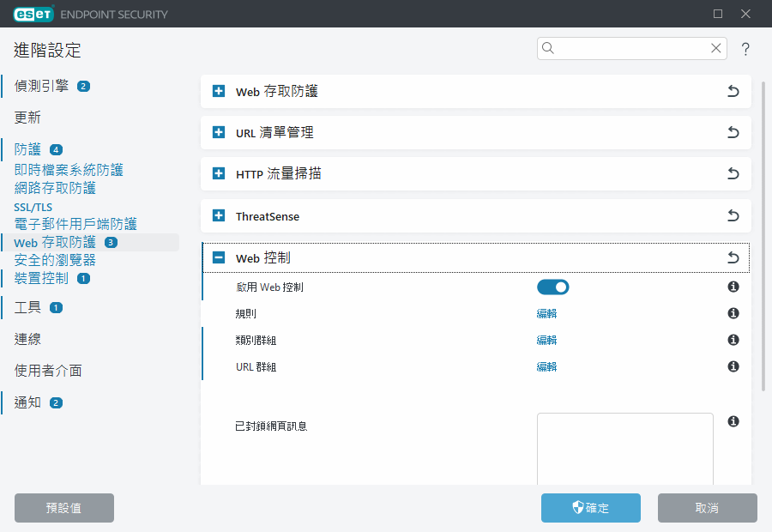Reset Web 存取防護 settings using its revert icon
This screenshot has width=772, height=532.
(733, 91)
